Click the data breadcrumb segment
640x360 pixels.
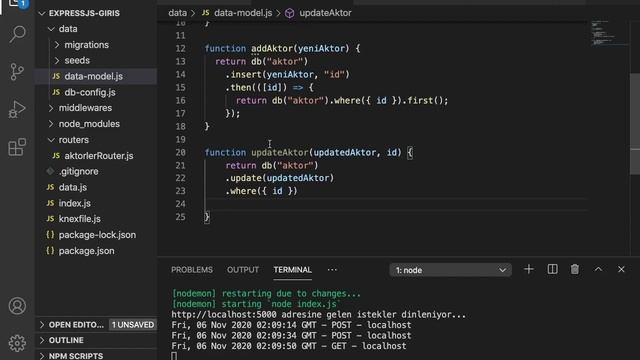coord(178,13)
